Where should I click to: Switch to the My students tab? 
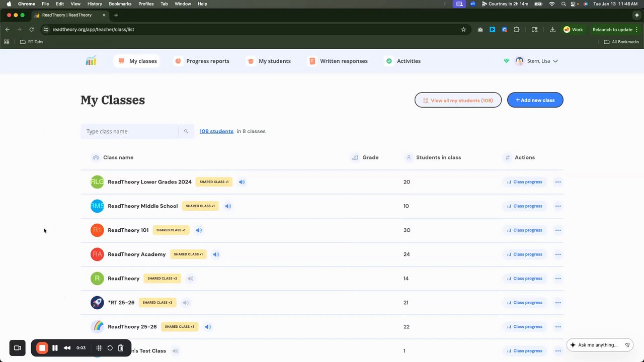pos(268,61)
